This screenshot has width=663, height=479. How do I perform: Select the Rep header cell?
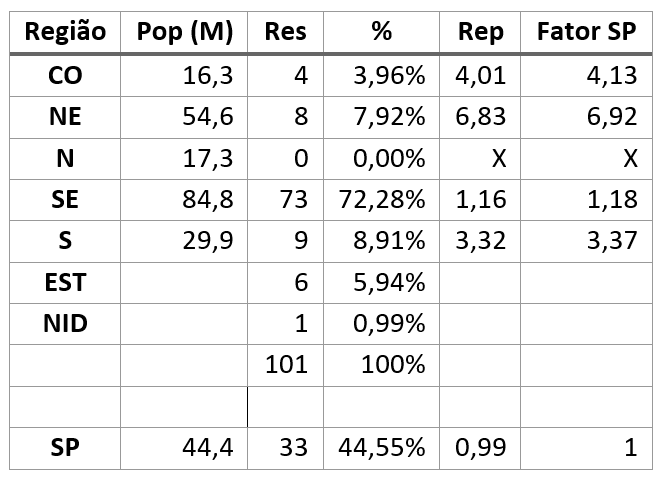(x=480, y=32)
